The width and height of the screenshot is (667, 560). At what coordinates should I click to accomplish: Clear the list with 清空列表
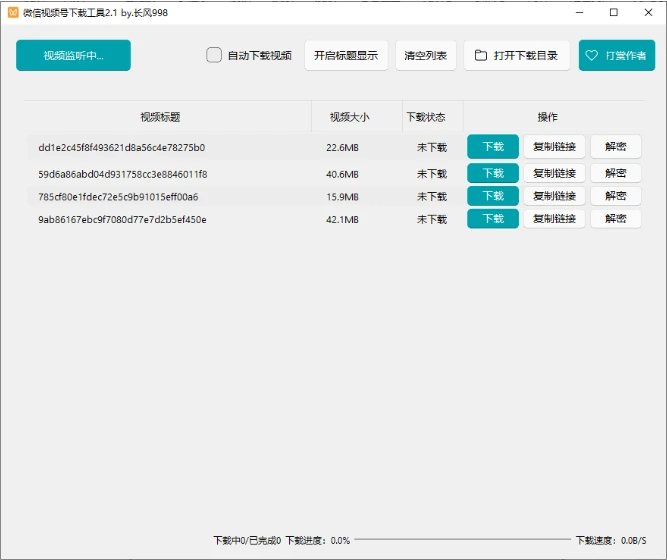(x=425, y=55)
